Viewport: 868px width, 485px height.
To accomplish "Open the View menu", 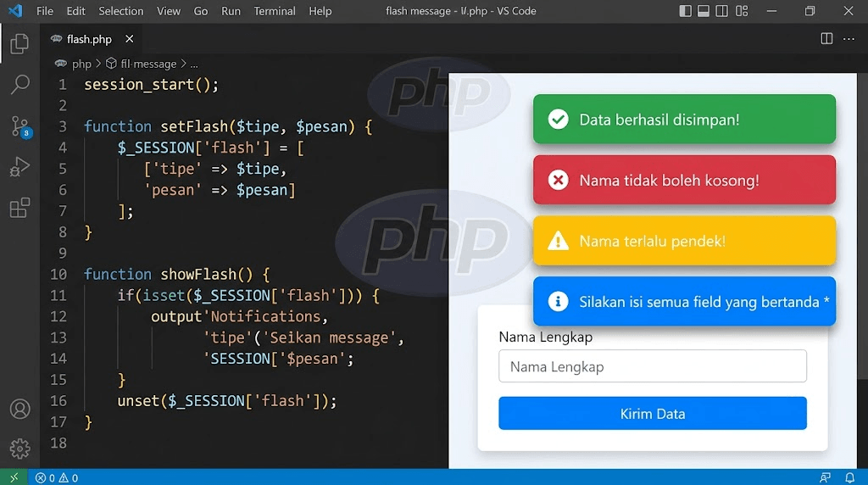I will point(169,11).
